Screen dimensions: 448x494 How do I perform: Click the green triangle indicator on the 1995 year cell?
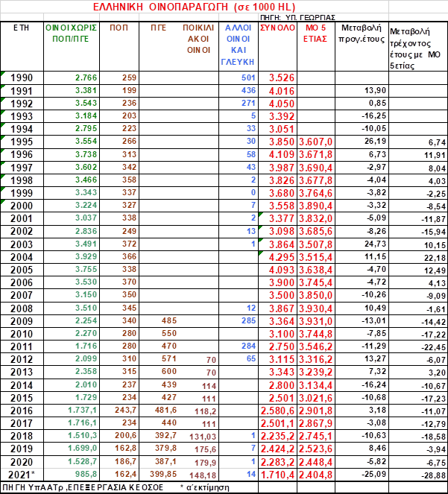click(x=4, y=138)
